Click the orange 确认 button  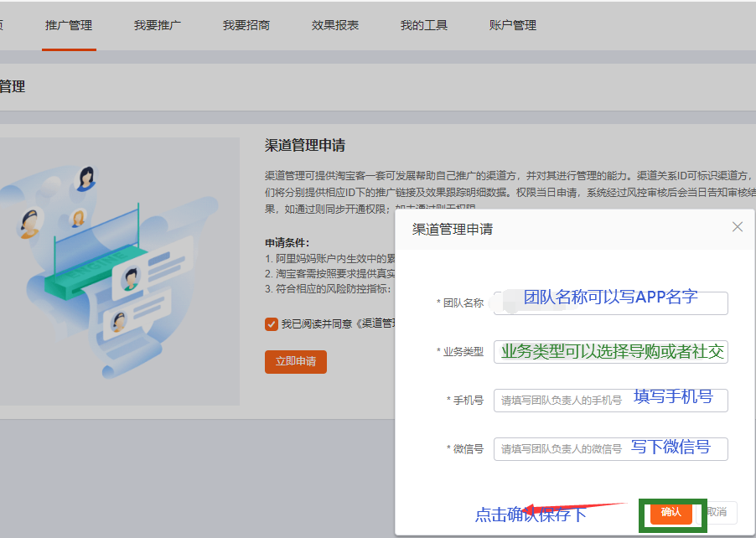(671, 513)
